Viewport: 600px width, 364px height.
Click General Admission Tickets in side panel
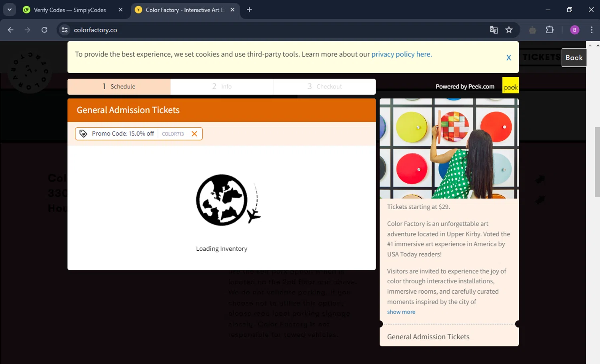[428, 337]
